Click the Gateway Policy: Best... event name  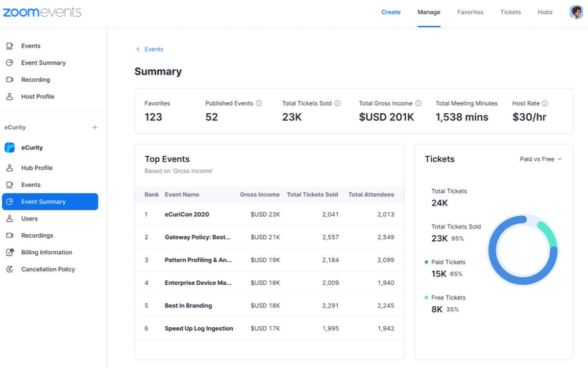197,237
